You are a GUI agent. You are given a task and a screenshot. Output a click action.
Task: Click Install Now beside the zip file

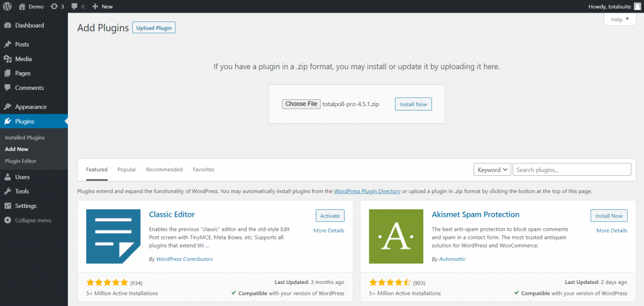[413, 104]
